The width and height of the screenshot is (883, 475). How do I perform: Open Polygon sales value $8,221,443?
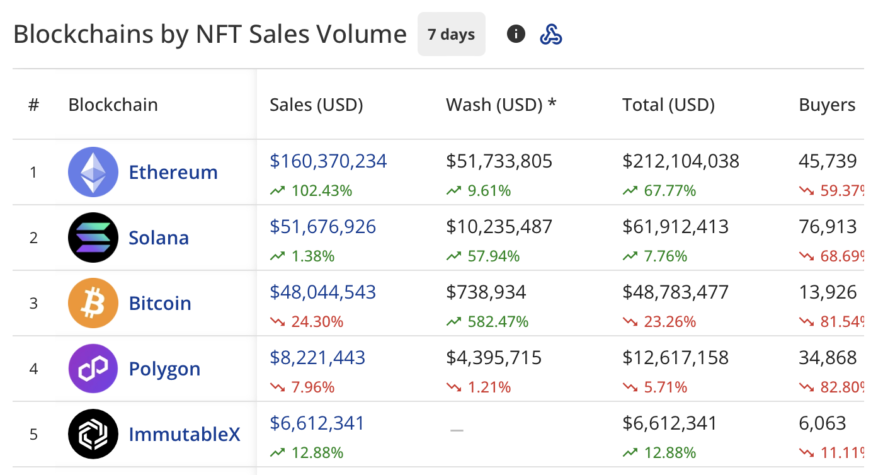coord(317,357)
